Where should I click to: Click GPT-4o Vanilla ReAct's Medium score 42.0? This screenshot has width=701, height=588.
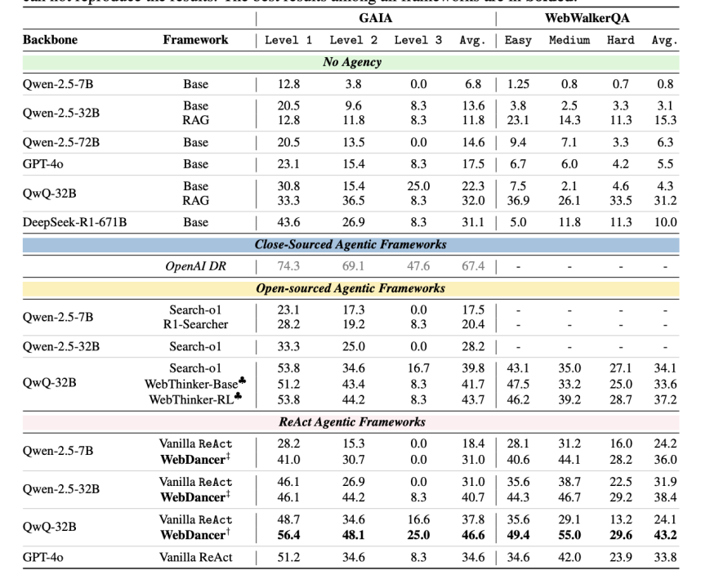tap(569, 557)
